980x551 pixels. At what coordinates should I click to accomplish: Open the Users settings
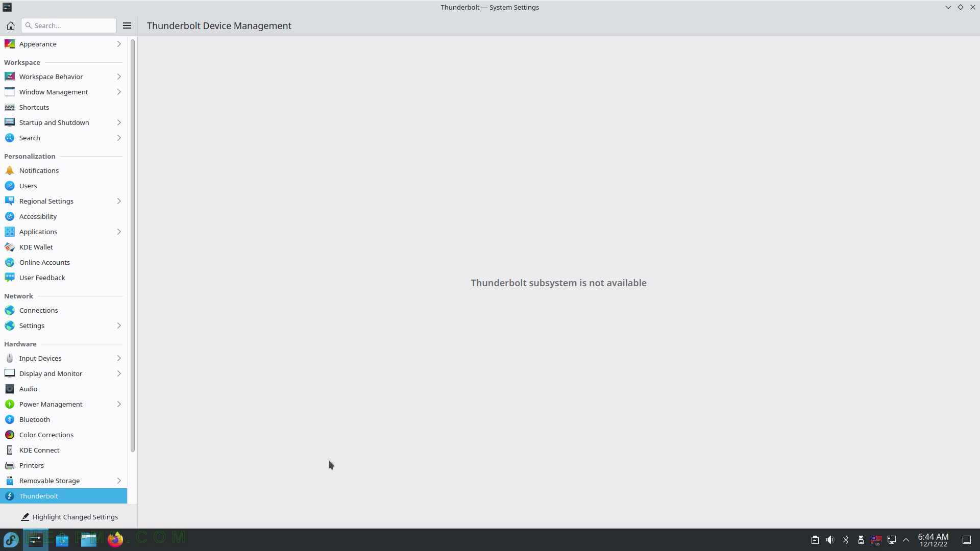click(x=63, y=186)
